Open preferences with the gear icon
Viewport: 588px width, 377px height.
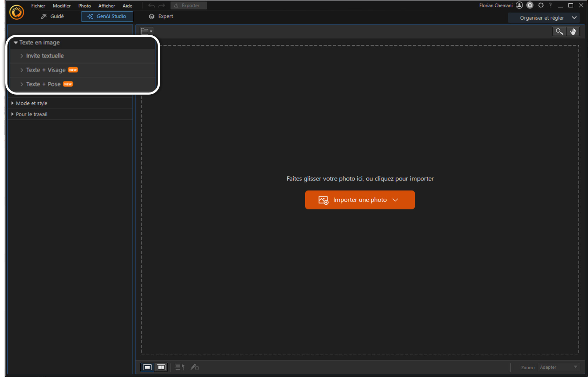point(541,5)
